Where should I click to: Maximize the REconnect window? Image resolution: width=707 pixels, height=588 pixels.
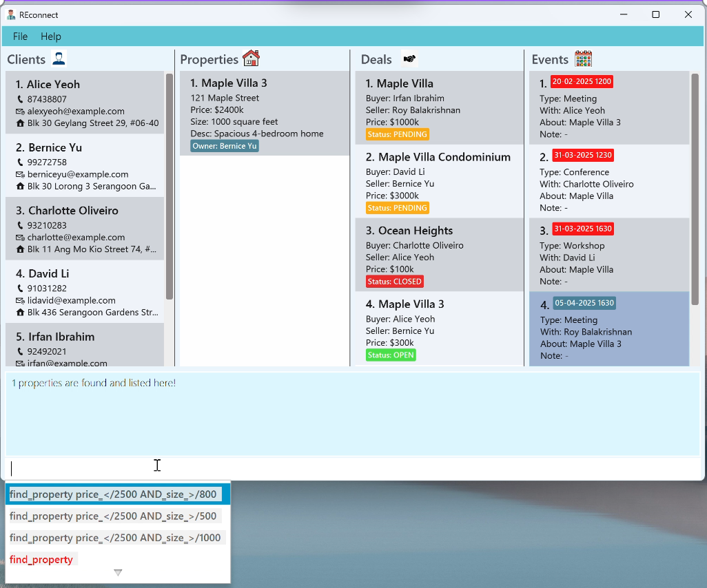(x=655, y=14)
